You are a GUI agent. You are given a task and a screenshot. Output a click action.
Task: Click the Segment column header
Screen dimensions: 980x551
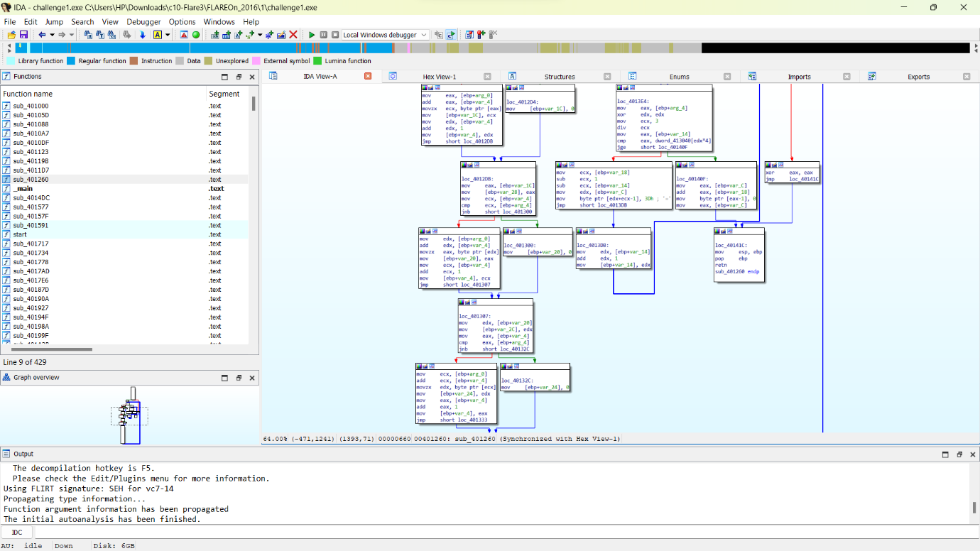coord(224,94)
